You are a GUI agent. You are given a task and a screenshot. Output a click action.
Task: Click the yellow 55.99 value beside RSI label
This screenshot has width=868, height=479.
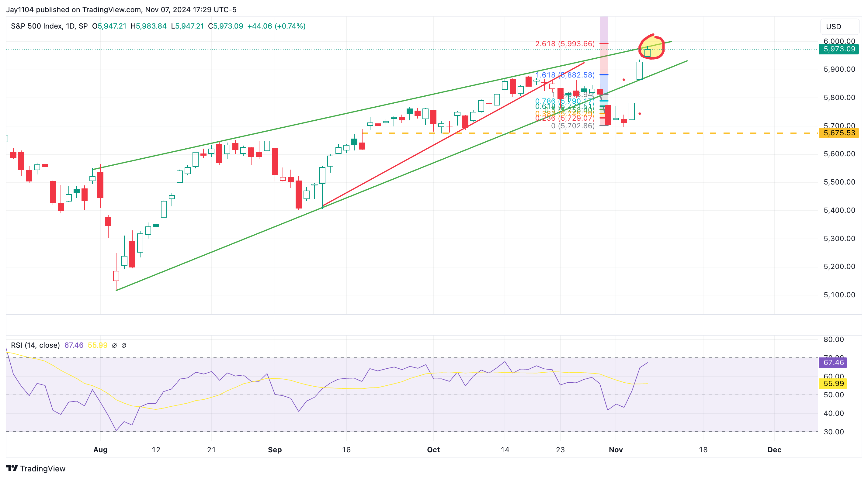[x=97, y=345]
